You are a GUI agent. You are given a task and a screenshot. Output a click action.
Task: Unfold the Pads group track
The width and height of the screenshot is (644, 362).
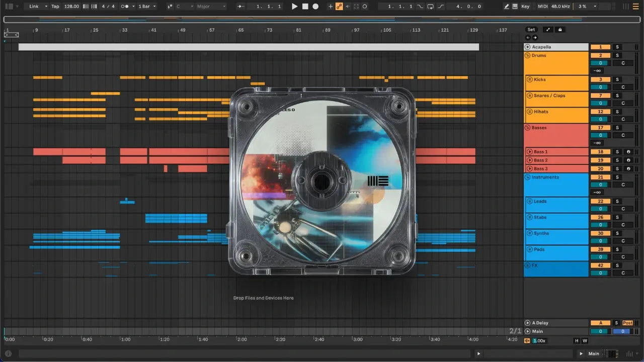[x=529, y=249]
